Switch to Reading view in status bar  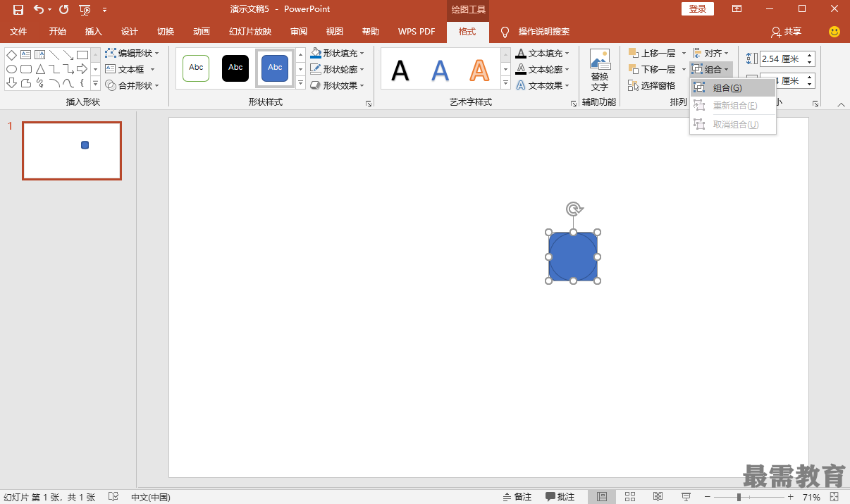pos(658,497)
